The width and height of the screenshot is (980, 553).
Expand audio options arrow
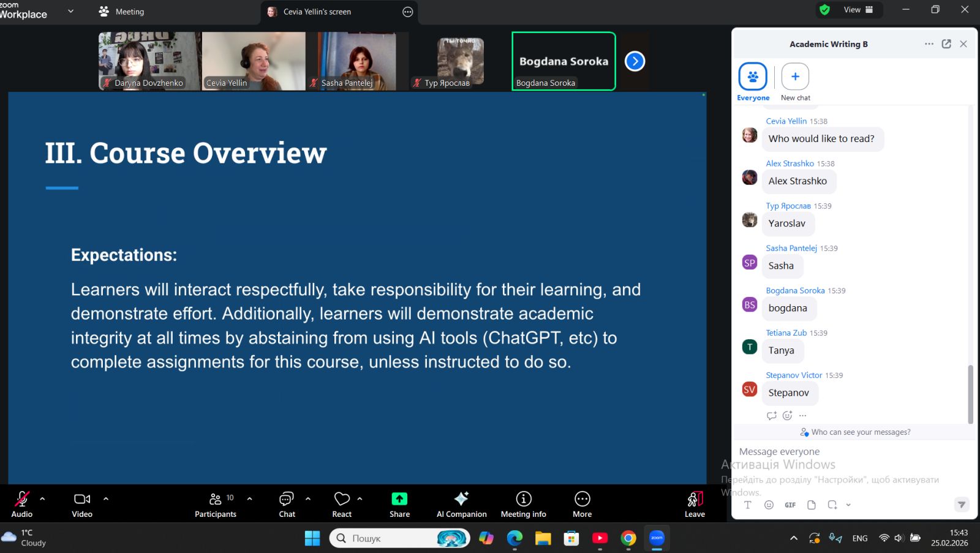pyautogui.click(x=42, y=499)
